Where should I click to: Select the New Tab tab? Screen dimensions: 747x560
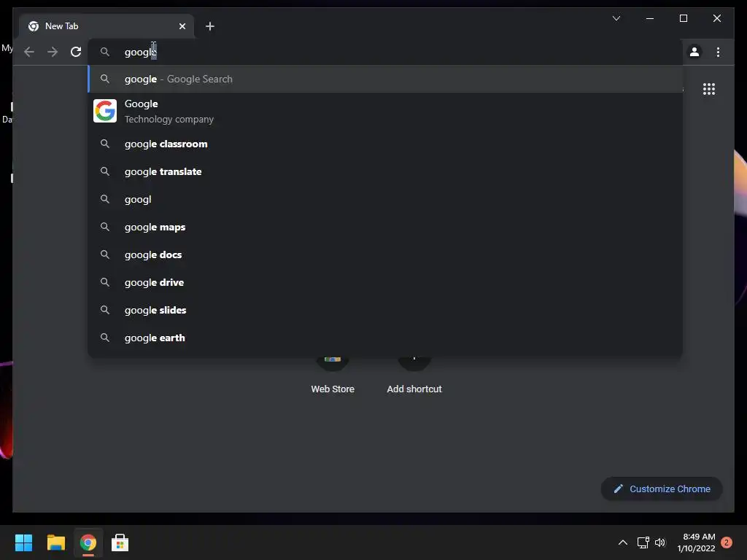pyautogui.click(x=107, y=26)
